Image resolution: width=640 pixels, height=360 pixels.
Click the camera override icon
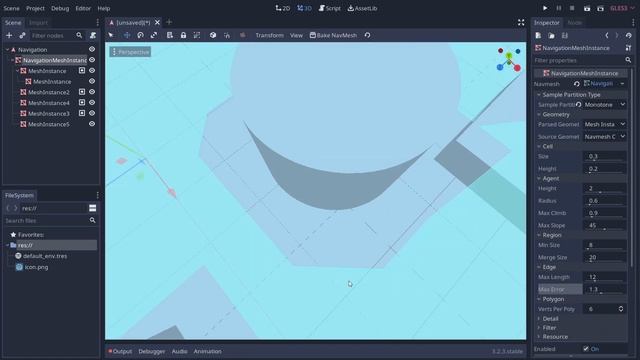(242, 36)
